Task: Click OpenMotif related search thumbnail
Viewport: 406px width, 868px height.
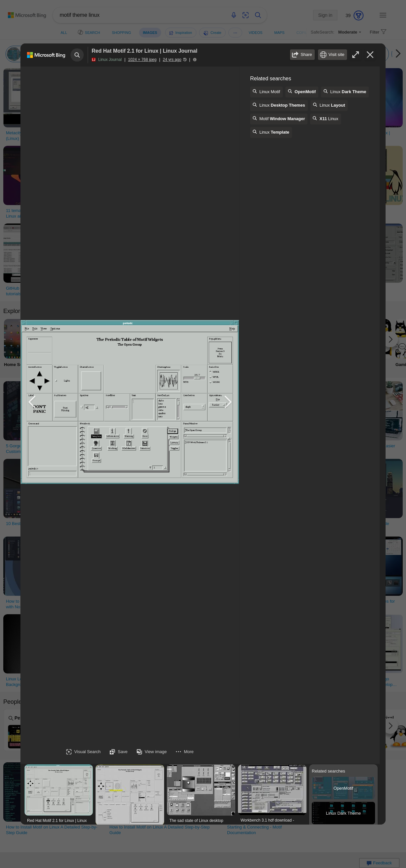Action: click(343, 788)
